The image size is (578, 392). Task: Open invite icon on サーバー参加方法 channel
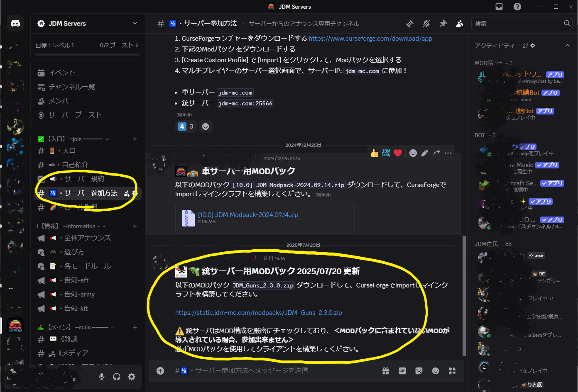(127, 193)
